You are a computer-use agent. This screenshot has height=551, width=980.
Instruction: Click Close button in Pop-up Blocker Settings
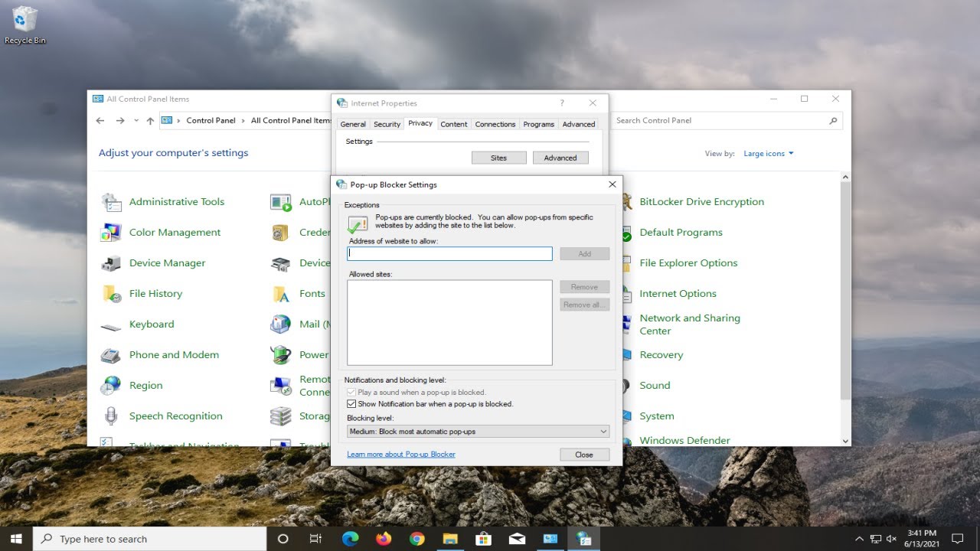click(584, 455)
